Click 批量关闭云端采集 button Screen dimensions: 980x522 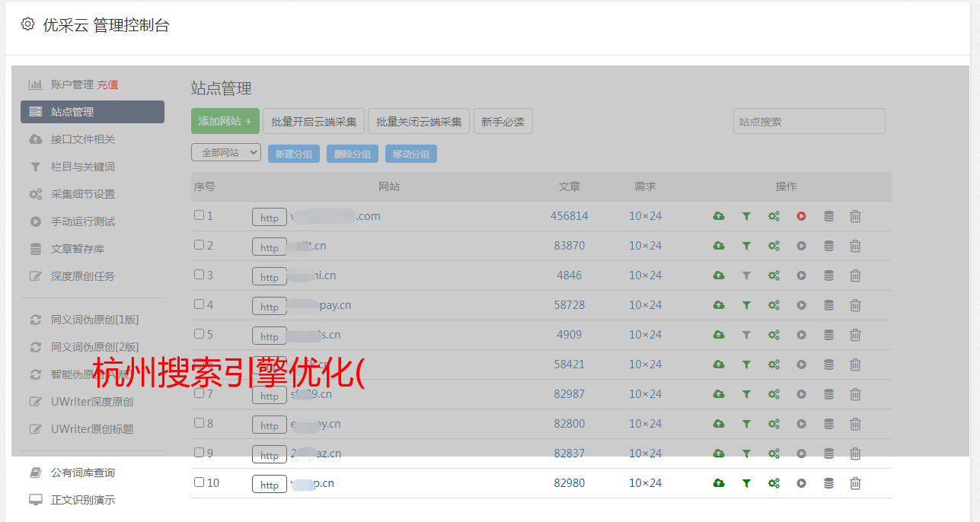pos(419,121)
